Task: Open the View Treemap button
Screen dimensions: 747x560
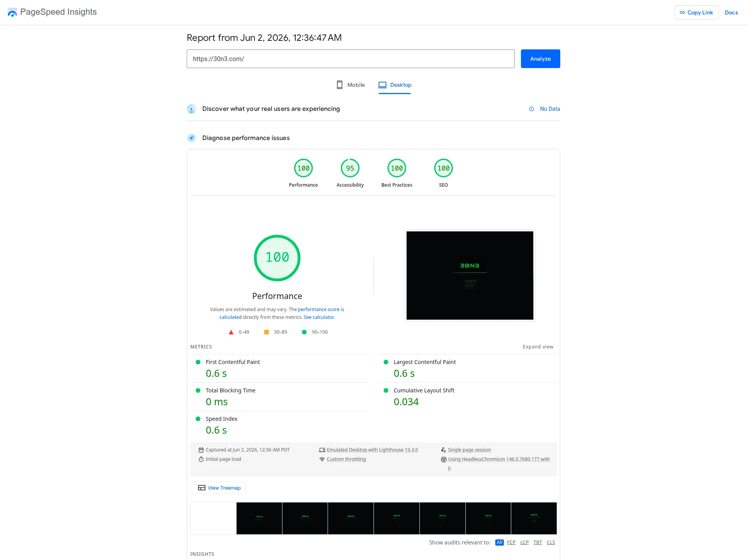Action: point(218,488)
